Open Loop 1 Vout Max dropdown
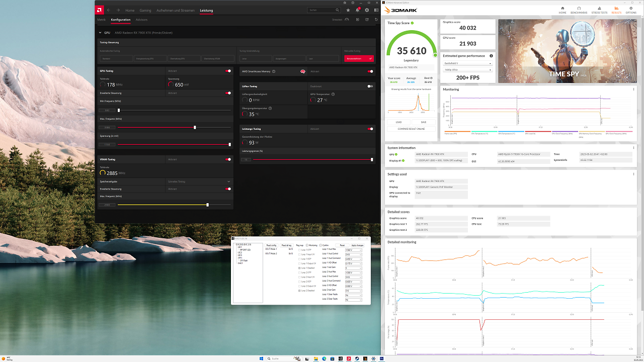The image size is (644, 362). click(354, 249)
